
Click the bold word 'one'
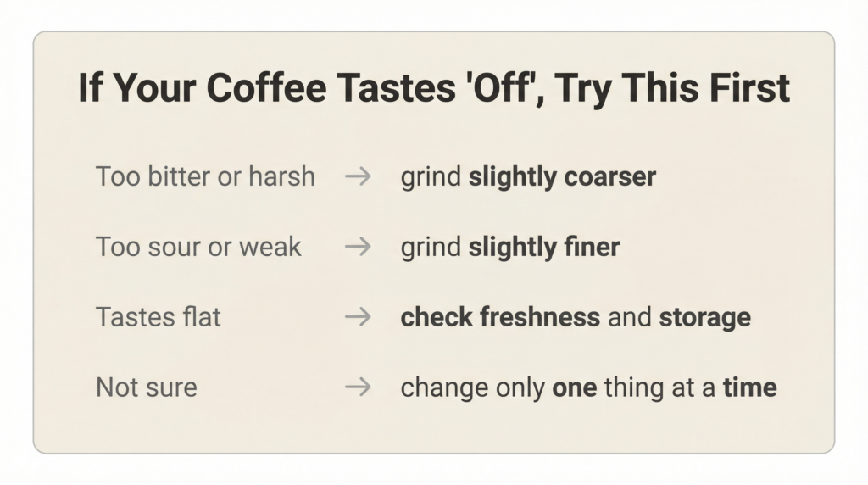tap(575, 387)
